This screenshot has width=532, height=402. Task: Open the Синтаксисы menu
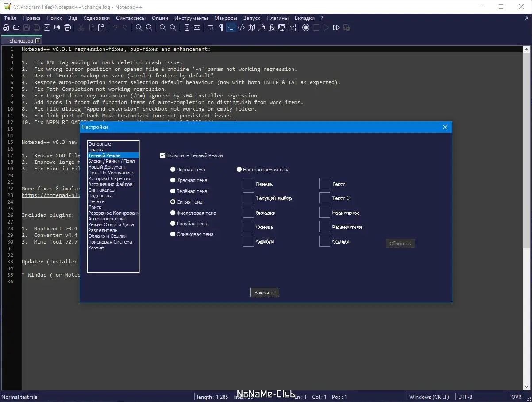(131, 18)
